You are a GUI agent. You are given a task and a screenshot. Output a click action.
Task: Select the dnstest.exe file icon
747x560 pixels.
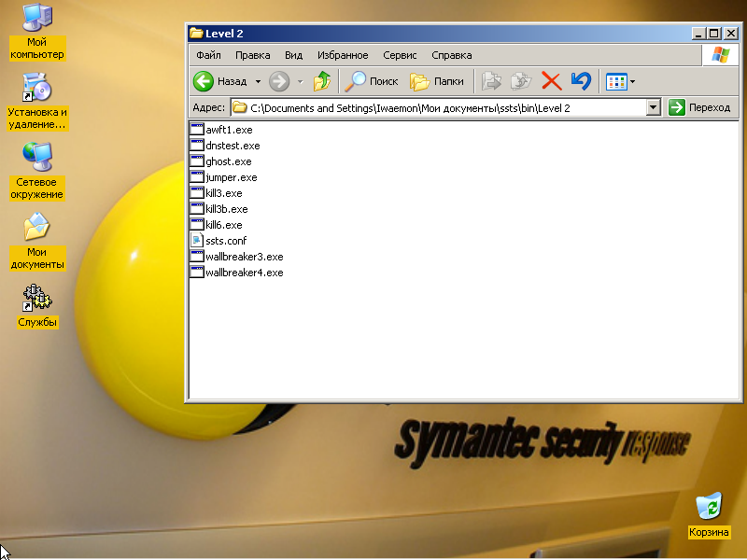(197, 146)
